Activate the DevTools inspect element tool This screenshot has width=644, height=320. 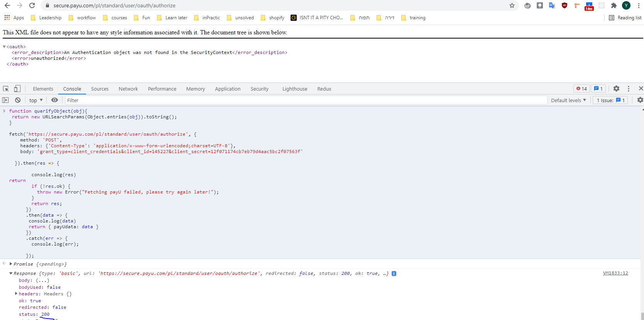tap(6, 89)
